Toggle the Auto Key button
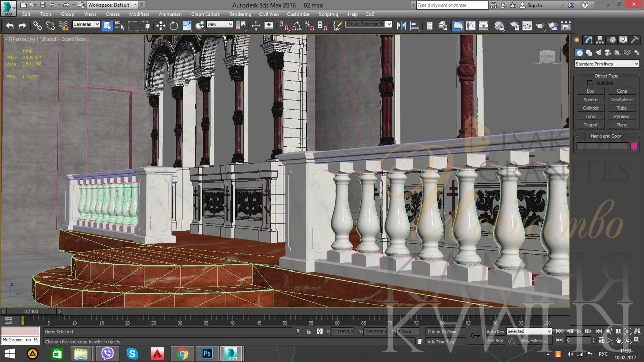This screenshot has height=362, width=644. 495,331
